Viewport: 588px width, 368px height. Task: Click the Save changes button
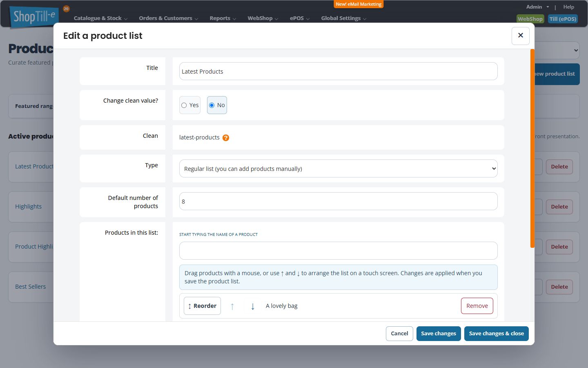coord(439,334)
